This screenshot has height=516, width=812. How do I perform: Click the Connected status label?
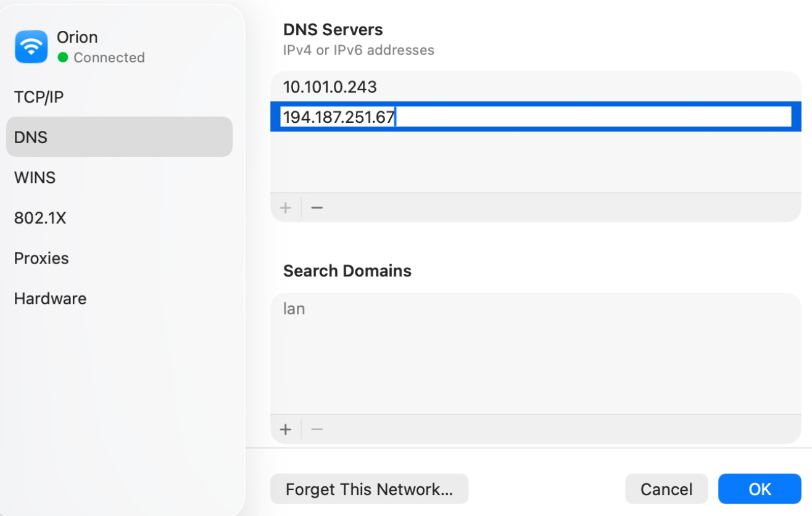[109, 57]
